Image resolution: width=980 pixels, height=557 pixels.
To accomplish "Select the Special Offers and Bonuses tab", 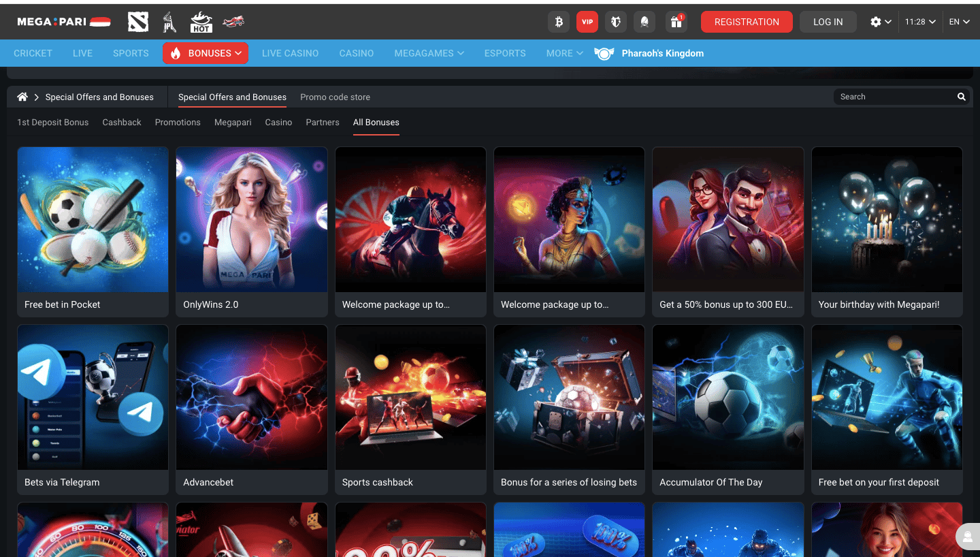I will pyautogui.click(x=232, y=97).
